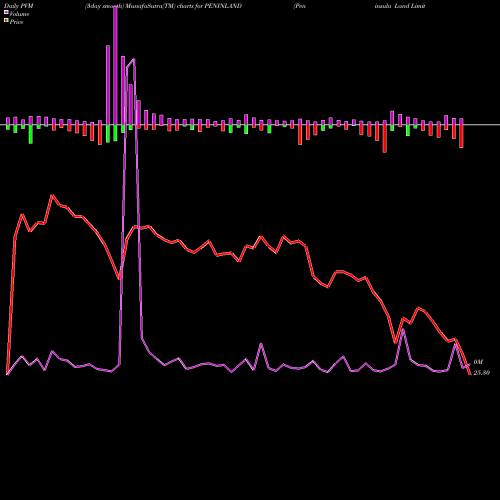Click the tallest magenta volume bar
The width and height of the screenshot is (500, 500).
(x=115, y=66)
